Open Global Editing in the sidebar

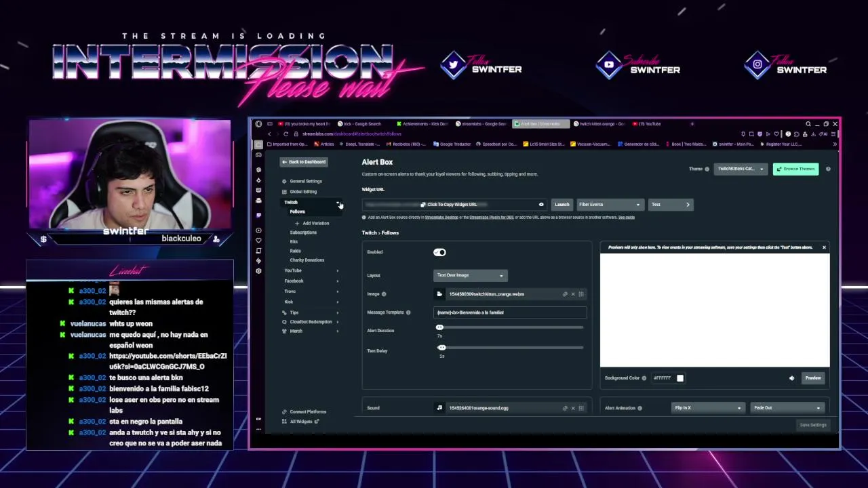tap(300, 192)
